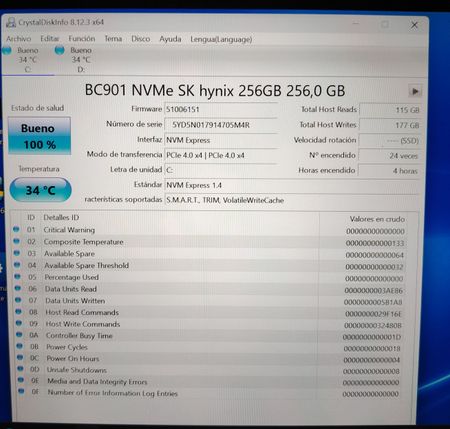
Task: Click status dot of Available Spare Threshold row
Action: [x=17, y=265]
